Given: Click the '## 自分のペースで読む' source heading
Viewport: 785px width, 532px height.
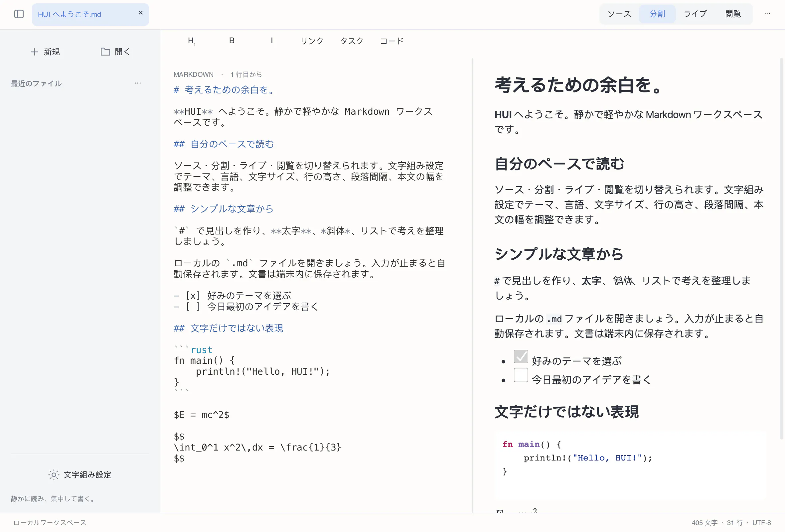Looking at the screenshot, I should 224,144.
